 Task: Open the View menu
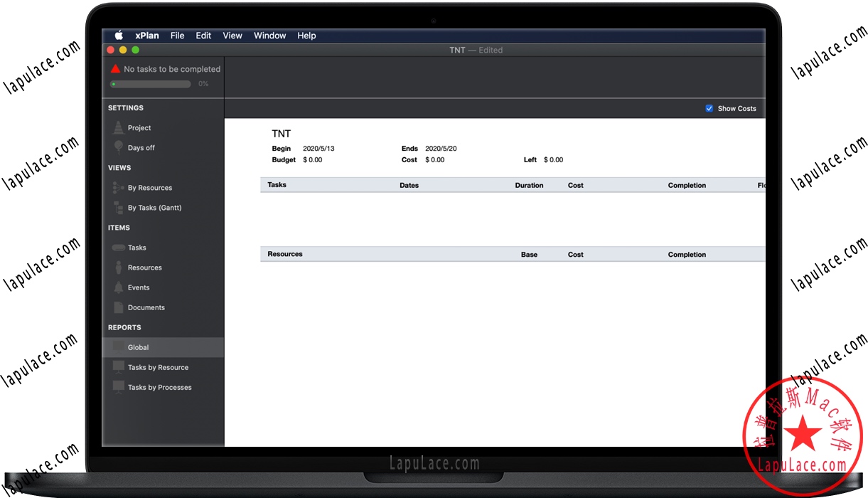pyautogui.click(x=232, y=36)
